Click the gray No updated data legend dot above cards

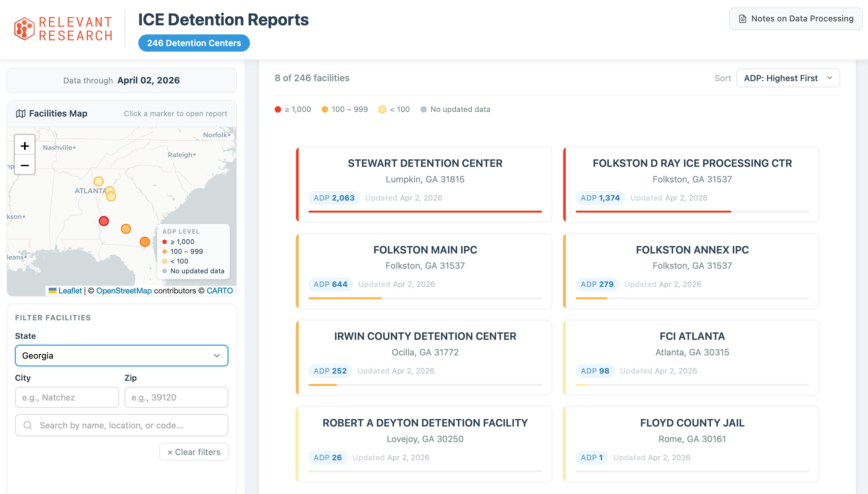(x=423, y=109)
